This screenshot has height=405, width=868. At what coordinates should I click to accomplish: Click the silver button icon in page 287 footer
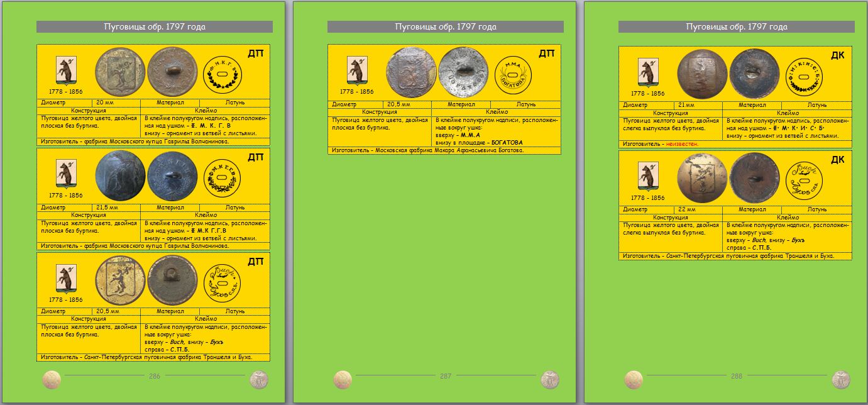click(551, 380)
